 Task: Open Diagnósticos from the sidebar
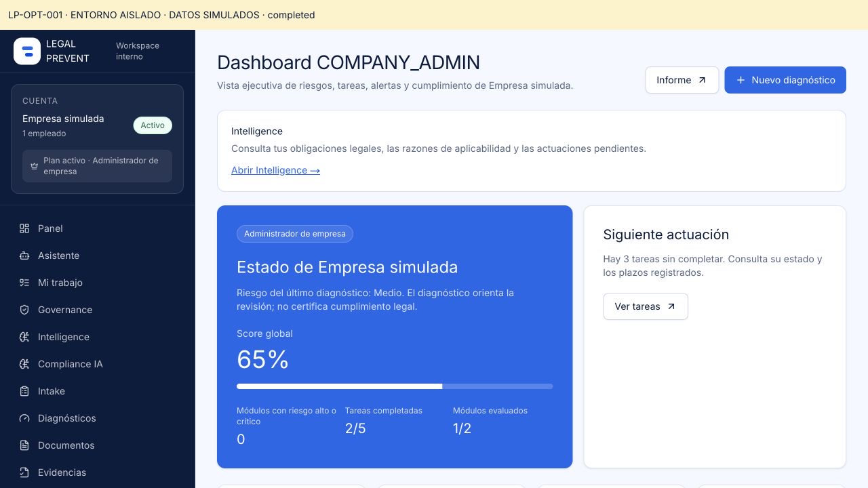[x=98, y=418]
